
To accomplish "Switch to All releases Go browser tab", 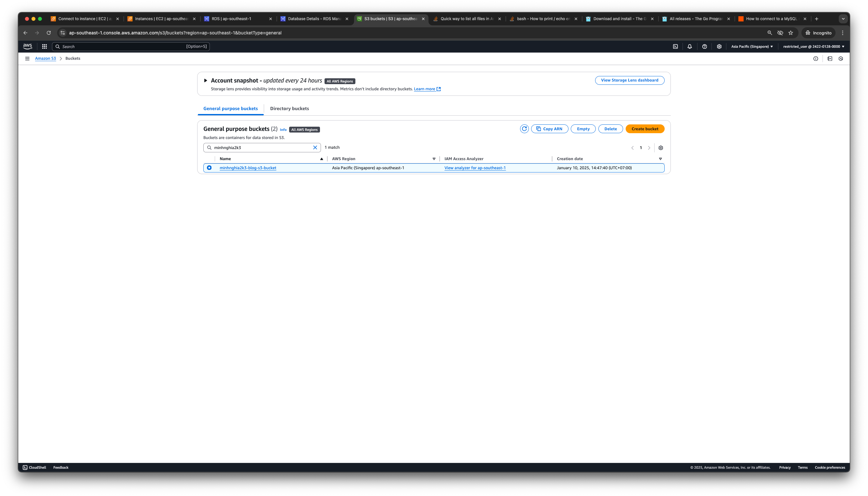I will point(696,19).
